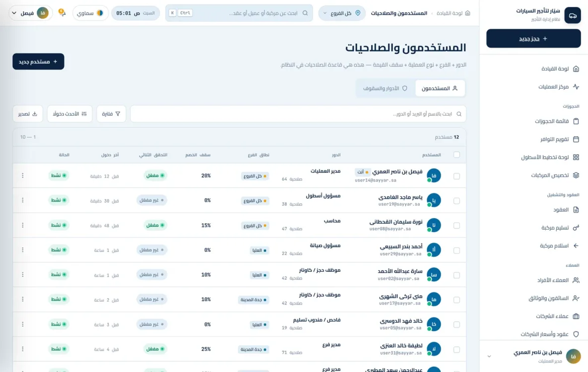Click the 25% discount value
This screenshot has height=372, width=588.
[x=206, y=349]
